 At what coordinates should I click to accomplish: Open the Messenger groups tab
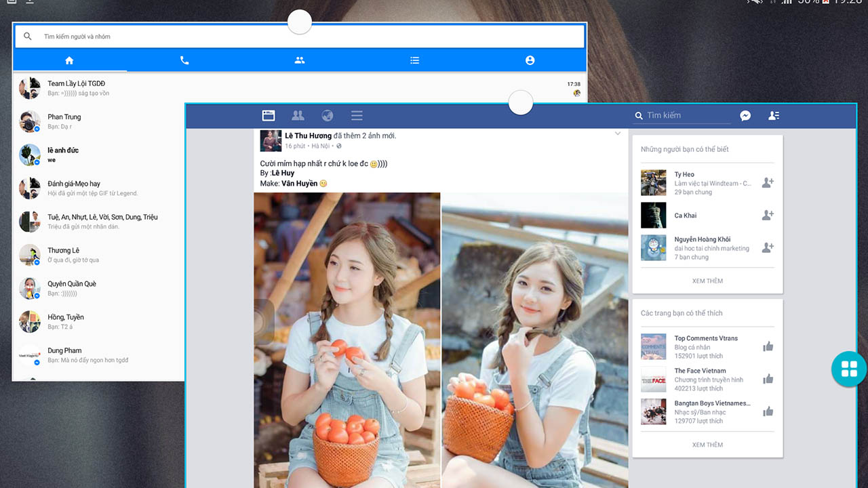click(x=300, y=60)
